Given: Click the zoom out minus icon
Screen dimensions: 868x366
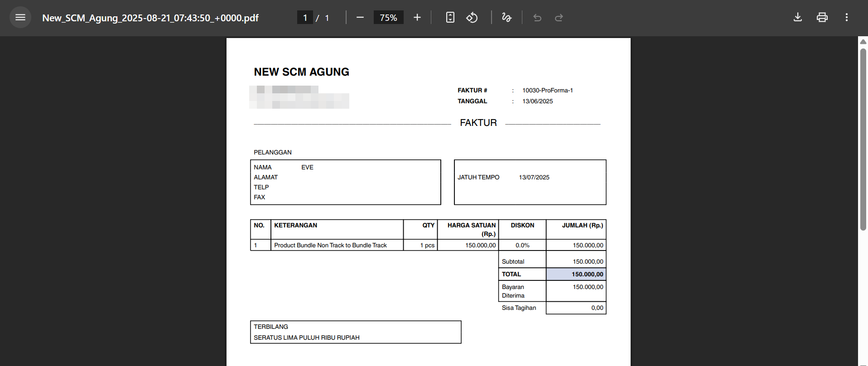Looking at the screenshot, I should point(360,18).
